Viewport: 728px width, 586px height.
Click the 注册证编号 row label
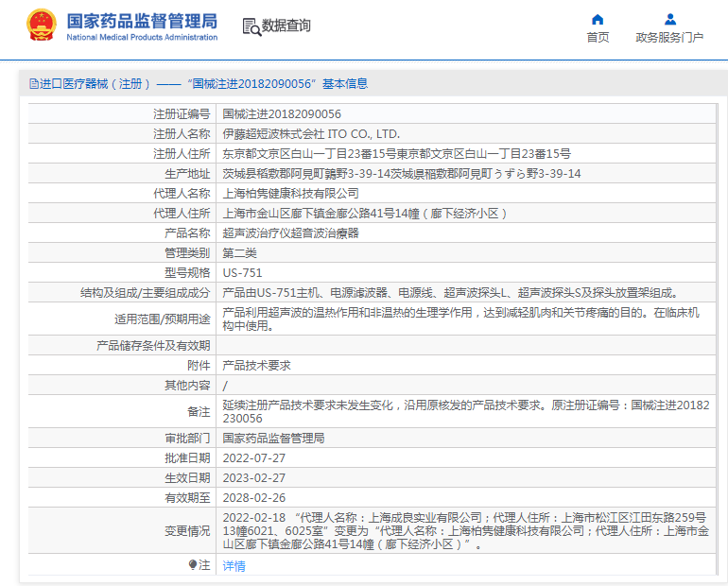182,114
